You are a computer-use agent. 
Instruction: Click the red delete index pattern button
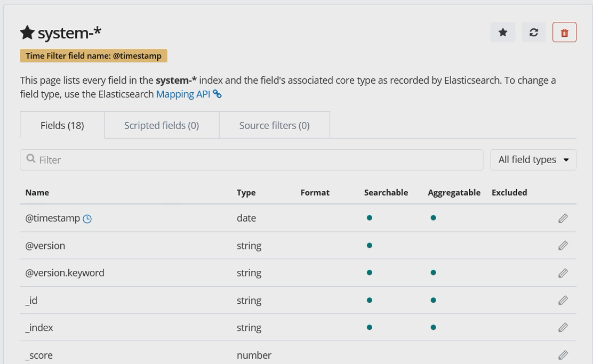tap(564, 33)
